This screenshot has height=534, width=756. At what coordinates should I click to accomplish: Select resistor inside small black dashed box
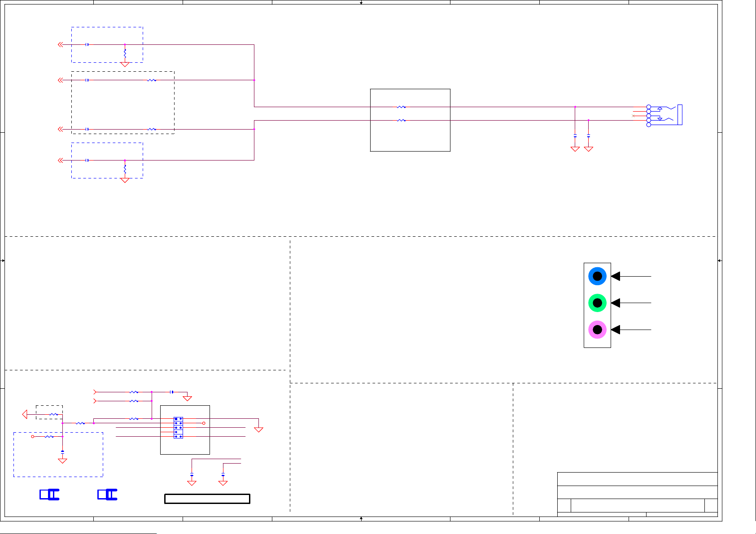[53, 414]
